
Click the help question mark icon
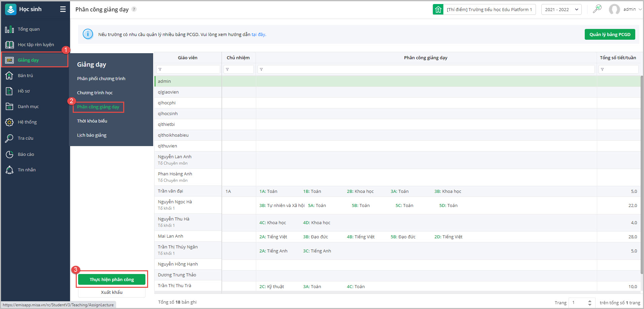click(134, 9)
